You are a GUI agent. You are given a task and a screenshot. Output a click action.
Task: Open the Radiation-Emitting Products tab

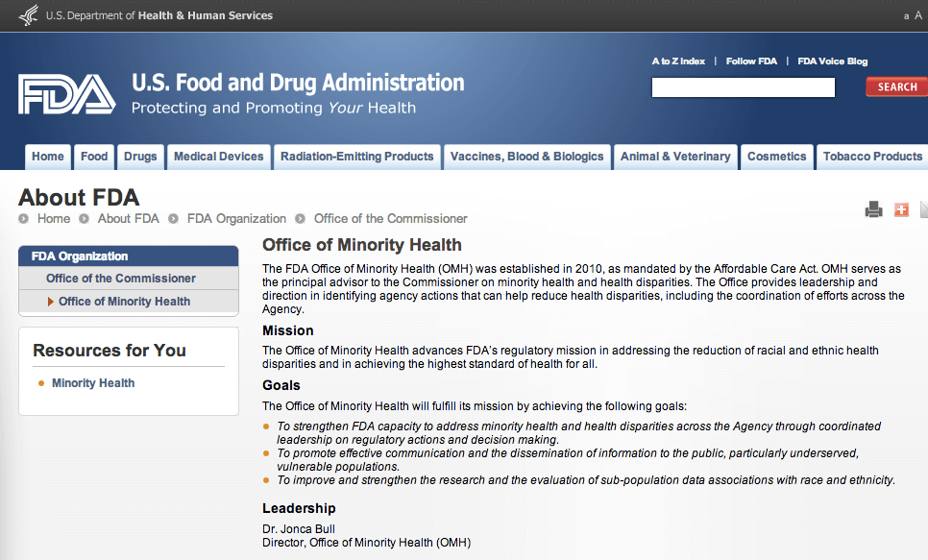[356, 157]
